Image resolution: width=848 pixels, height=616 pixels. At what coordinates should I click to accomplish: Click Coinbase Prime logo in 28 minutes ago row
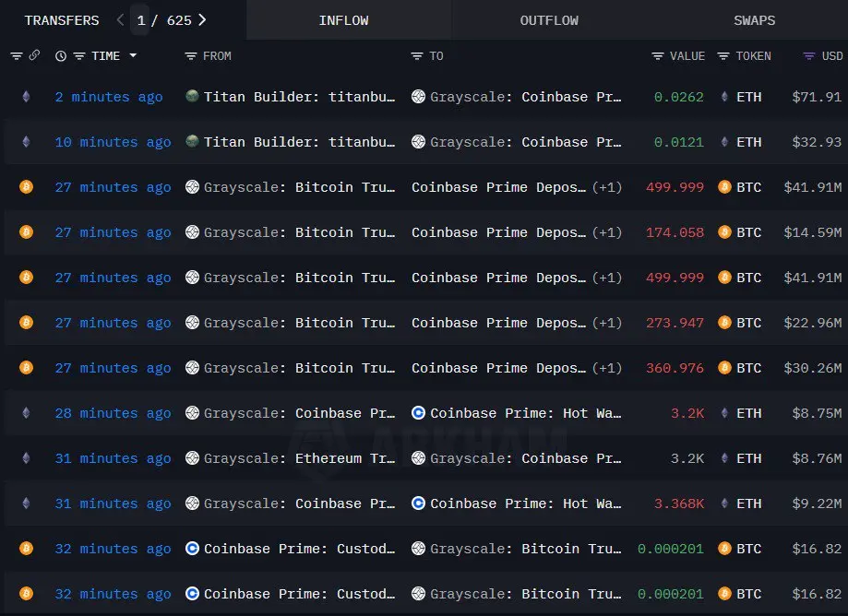coord(418,413)
